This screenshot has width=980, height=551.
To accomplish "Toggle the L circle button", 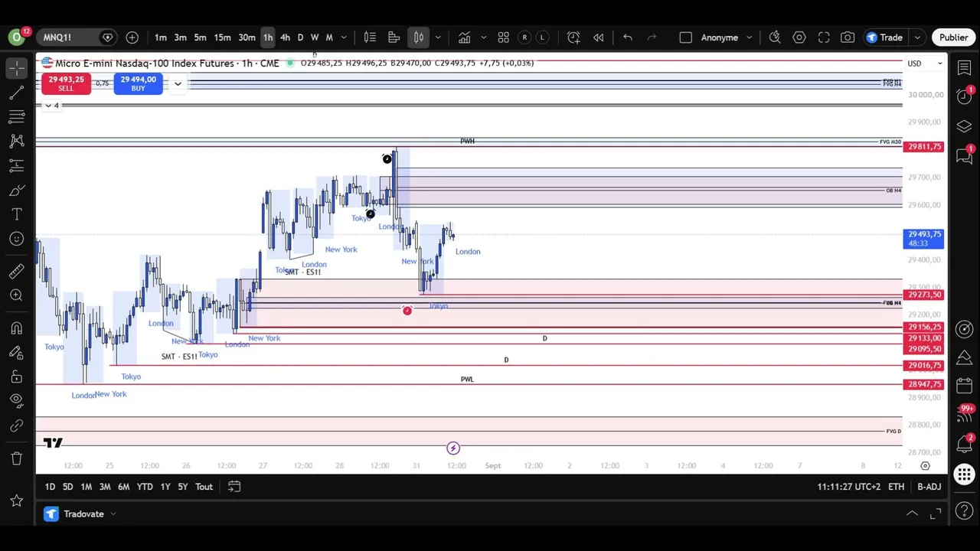I will point(542,37).
